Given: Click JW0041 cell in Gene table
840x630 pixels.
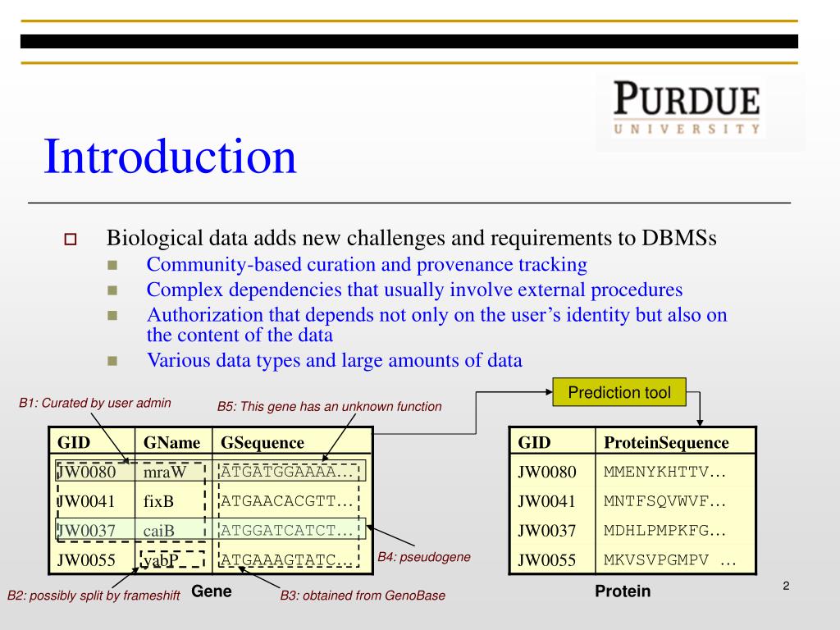Looking at the screenshot, I should click(x=86, y=501).
